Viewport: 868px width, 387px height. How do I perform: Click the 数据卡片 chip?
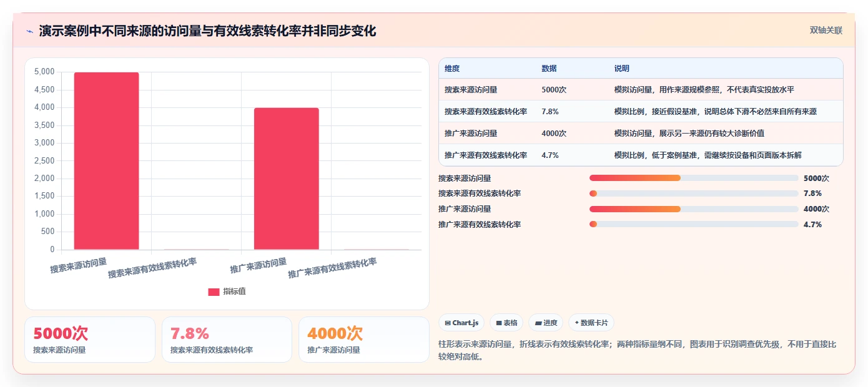pyautogui.click(x=591, y=323)
